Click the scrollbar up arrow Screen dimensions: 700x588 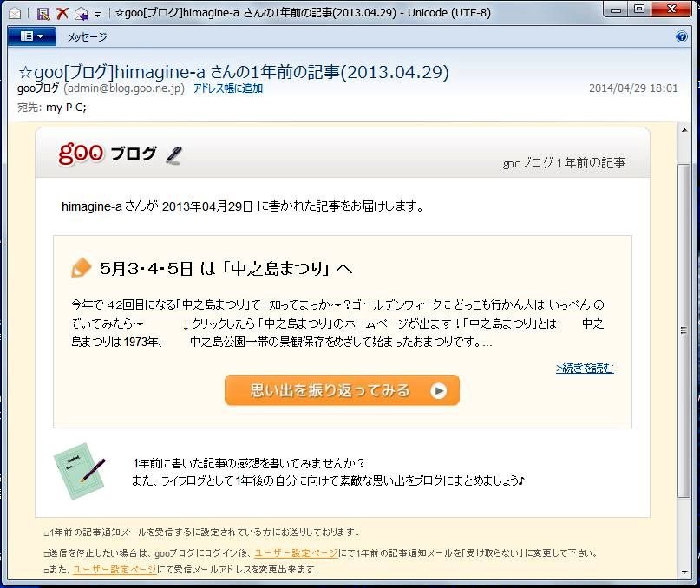pyautogui.click(x=684, y=130)
